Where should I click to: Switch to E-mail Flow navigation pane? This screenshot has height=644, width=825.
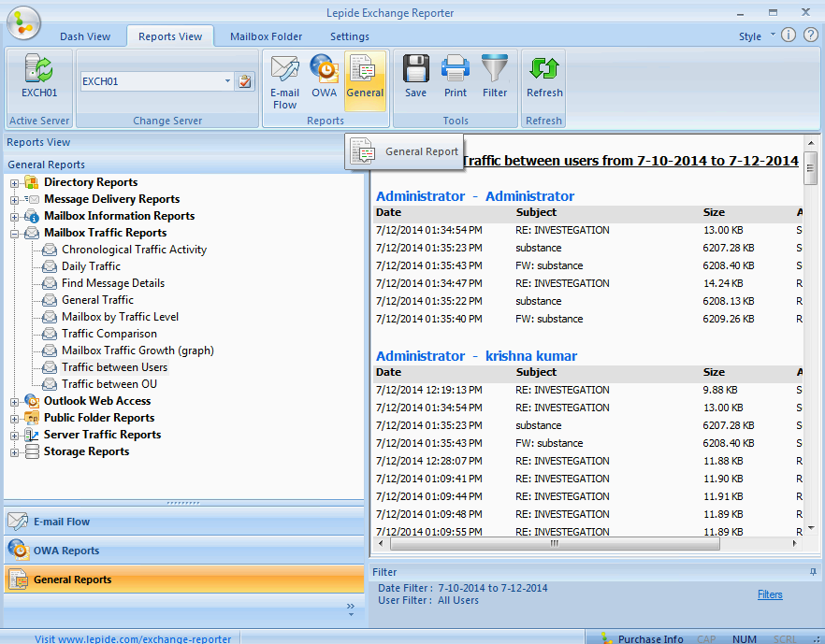(x=183, y=522)
